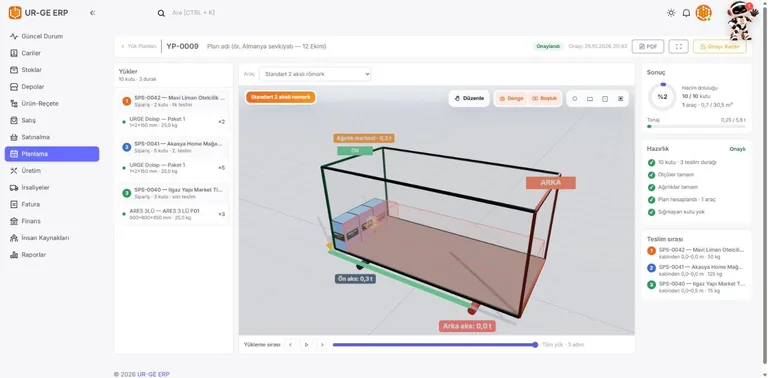Click the robot assistant mascot

coord(742,21)
